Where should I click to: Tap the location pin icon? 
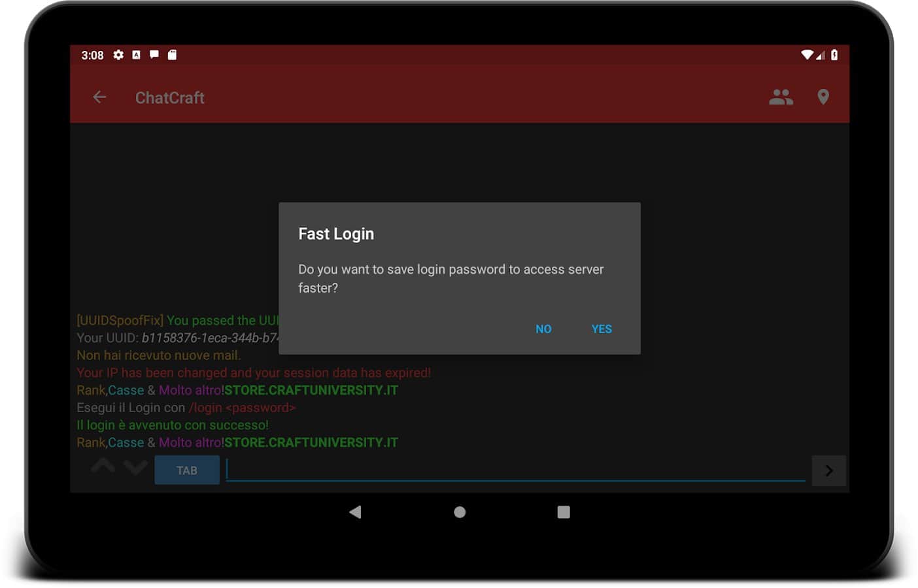823,97
